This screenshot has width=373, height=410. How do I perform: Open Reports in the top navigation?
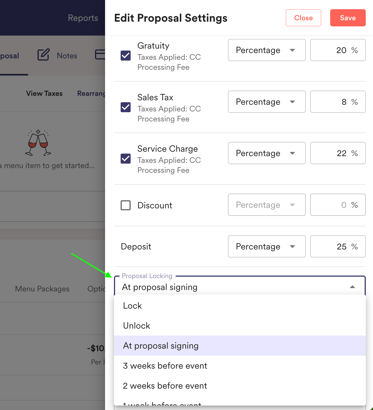tap(83, 18)
